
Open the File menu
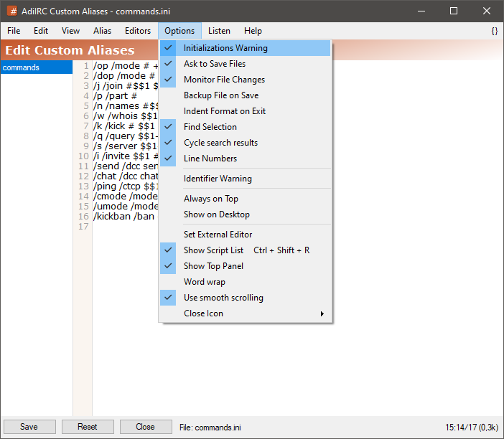pos(14,31)
